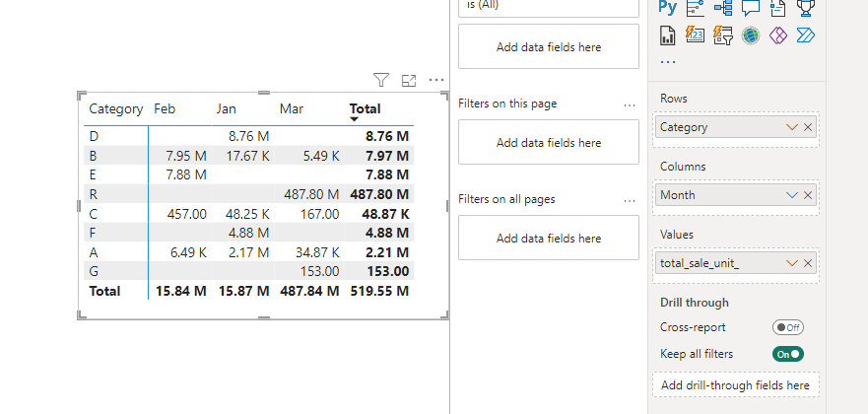
Task: Click cell 153.00 under Mar in row G
Action: 320,271
